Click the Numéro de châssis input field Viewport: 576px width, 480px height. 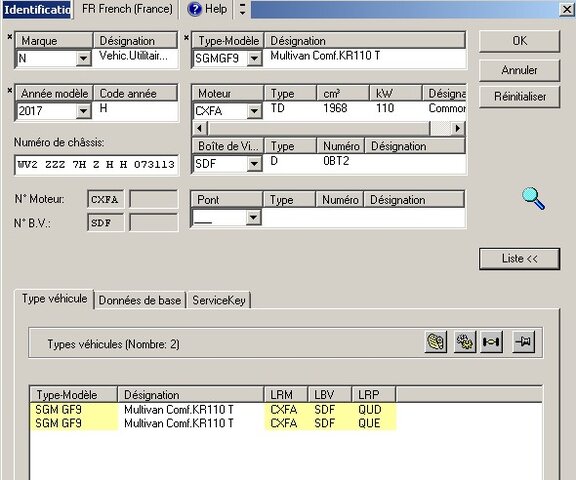point(96,165)
